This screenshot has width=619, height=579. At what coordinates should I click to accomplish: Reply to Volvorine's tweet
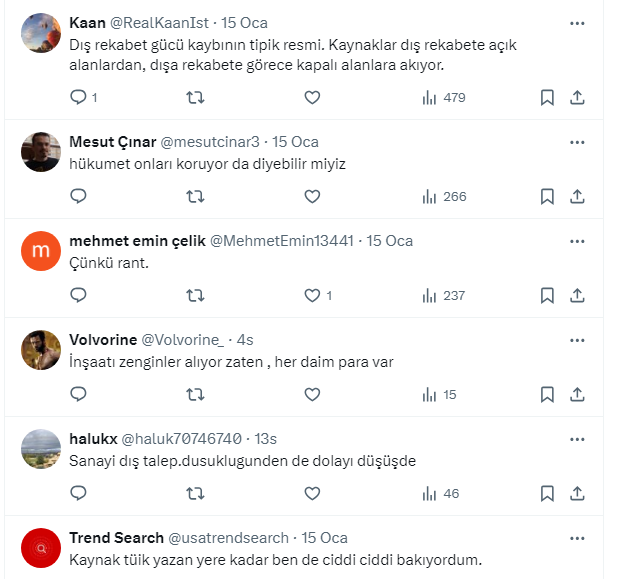[79, 394]
